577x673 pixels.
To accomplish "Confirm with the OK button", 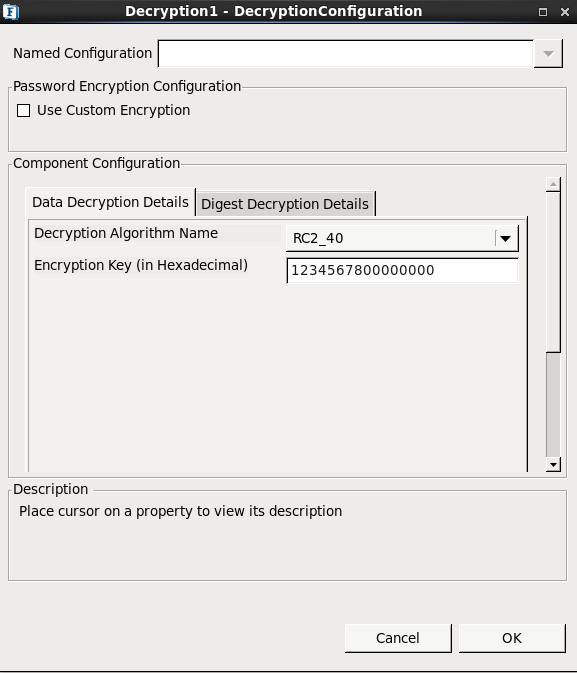I will coord(512,638).
